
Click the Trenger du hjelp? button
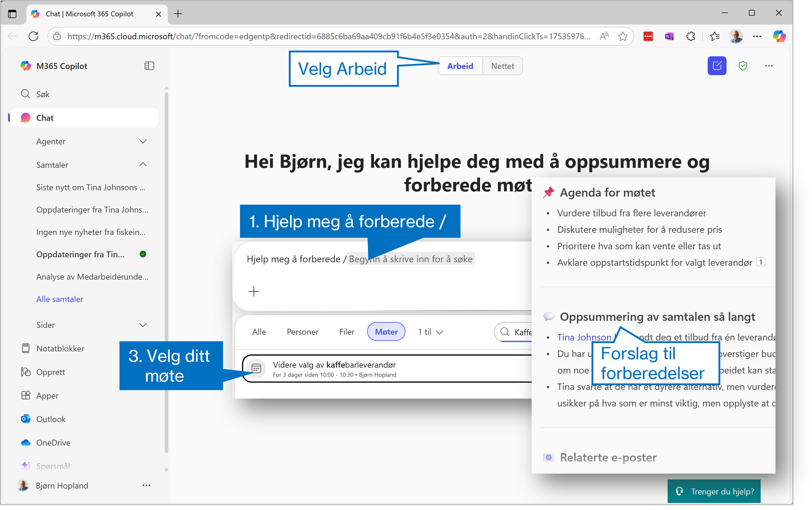click(x=714, y=491)
